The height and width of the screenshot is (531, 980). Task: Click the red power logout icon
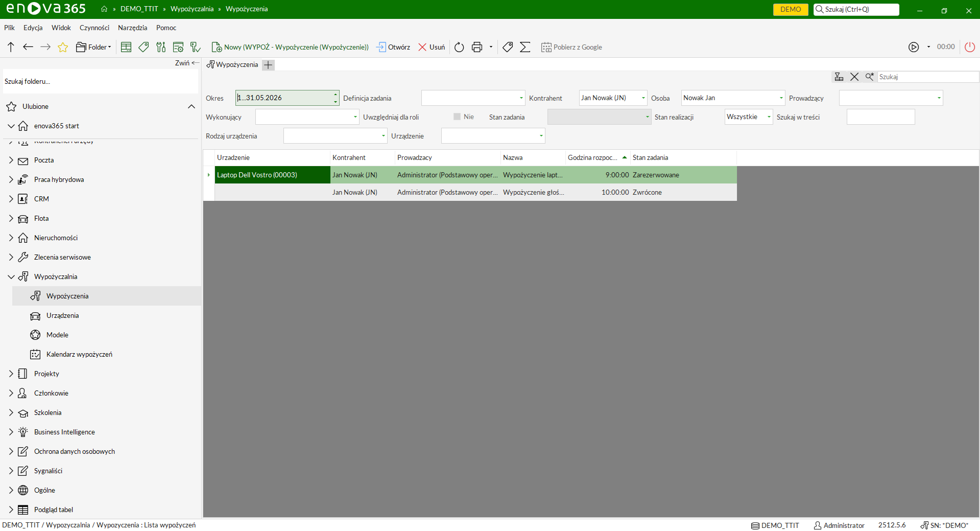pyautogui.click(x=970, y=47)
